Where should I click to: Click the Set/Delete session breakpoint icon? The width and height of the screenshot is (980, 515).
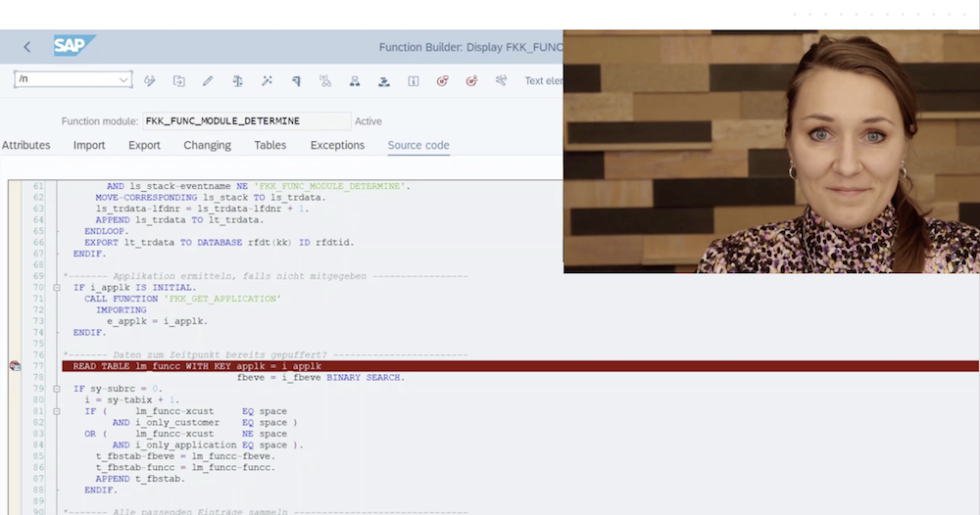coord(443,81)
